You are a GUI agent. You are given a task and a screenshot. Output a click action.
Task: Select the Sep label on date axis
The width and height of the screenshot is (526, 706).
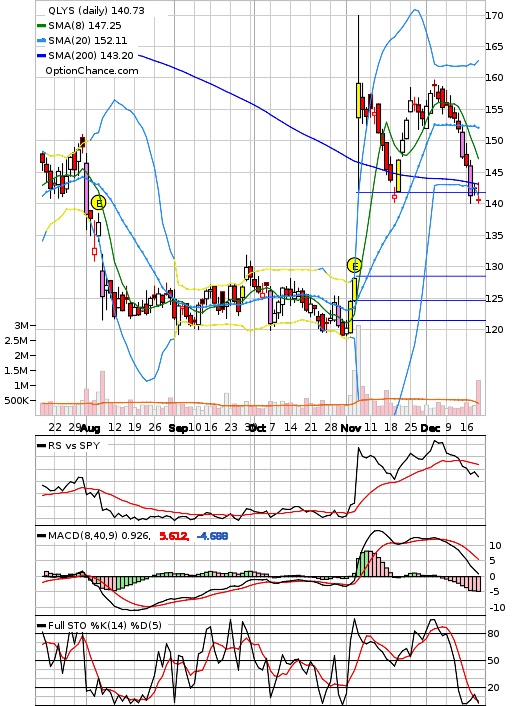click(177, 428)
